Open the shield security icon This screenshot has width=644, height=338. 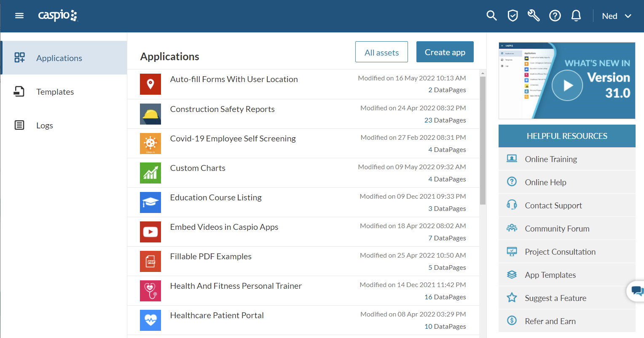click(x=513, y=16)
